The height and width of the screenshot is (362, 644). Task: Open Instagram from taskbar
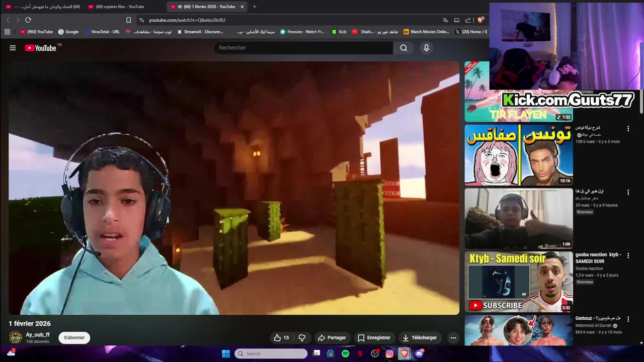[x=389, y=353]
